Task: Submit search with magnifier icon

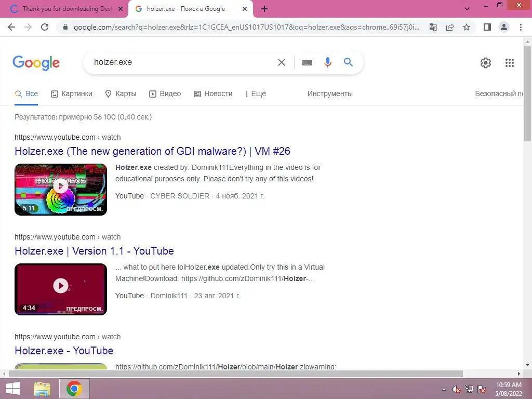Action: (x=348, y=62)
